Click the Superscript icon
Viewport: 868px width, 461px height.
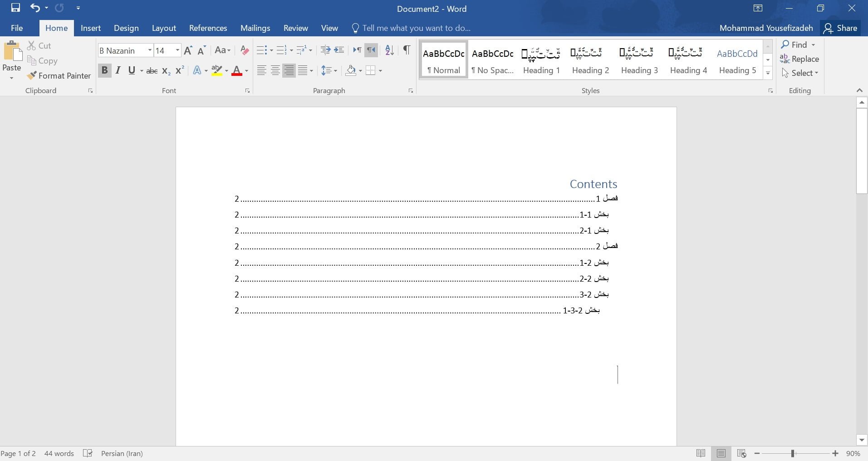(180, 71)
